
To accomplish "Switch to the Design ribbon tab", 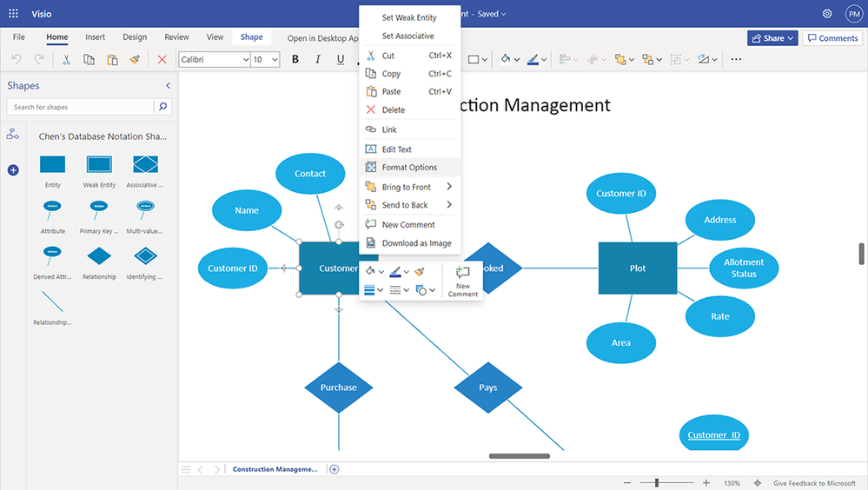I will pos(135,37).
